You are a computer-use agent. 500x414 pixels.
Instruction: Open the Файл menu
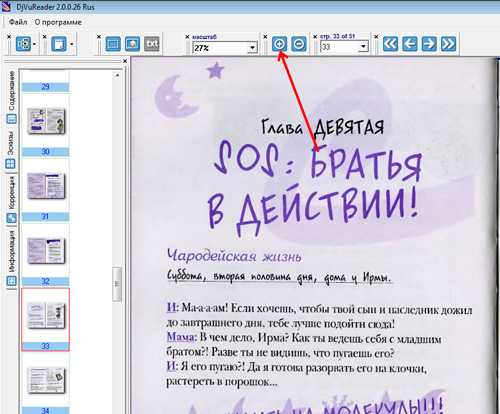(x=18, y=22)
